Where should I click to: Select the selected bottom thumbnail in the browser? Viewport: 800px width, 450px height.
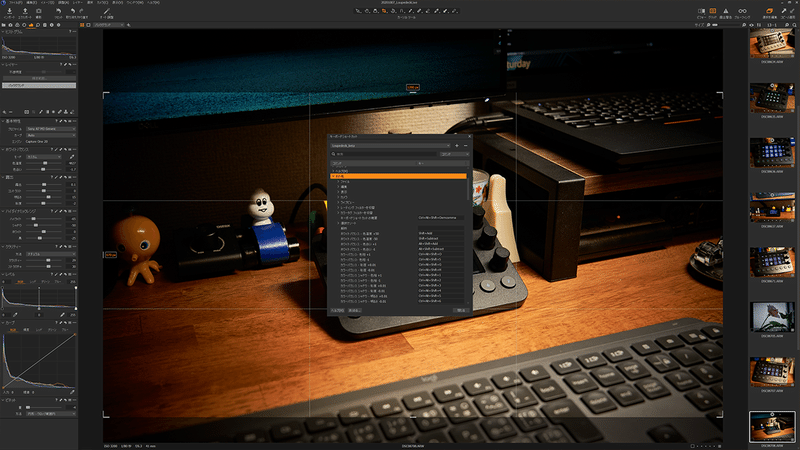[772, 427]
